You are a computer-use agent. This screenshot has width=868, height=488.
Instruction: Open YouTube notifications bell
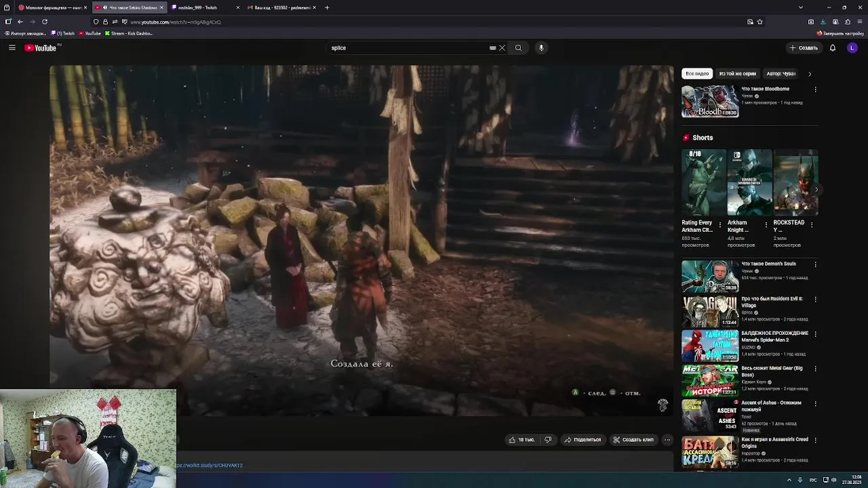[833, 47]
